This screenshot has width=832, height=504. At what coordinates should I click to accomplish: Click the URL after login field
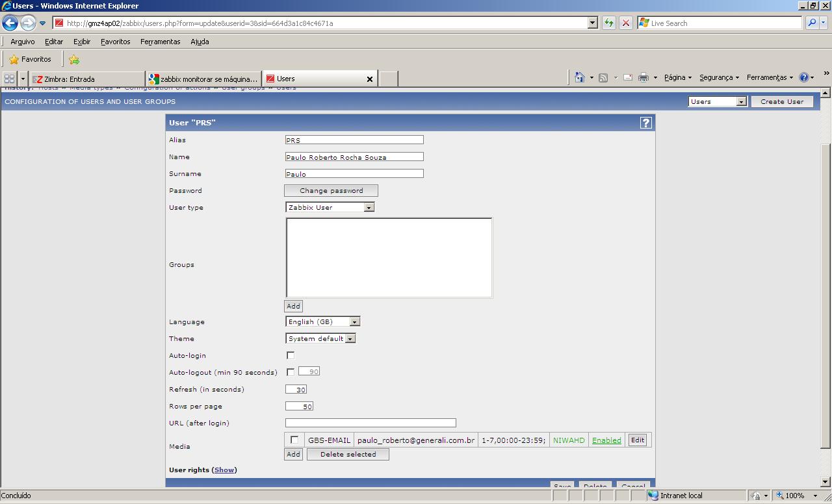pyautogui.click(x=370, y=423)
